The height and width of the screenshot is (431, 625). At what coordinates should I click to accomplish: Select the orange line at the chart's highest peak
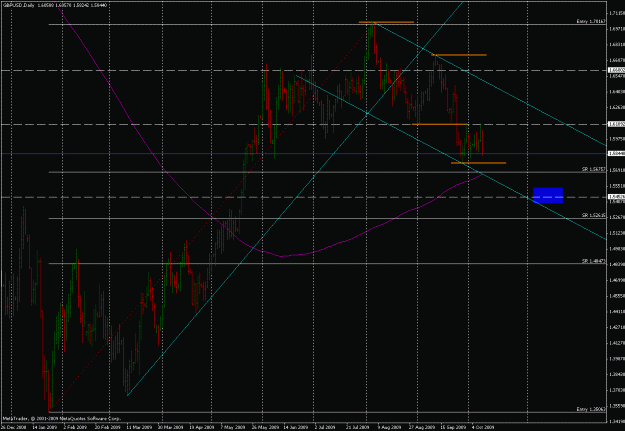[386, 22]
